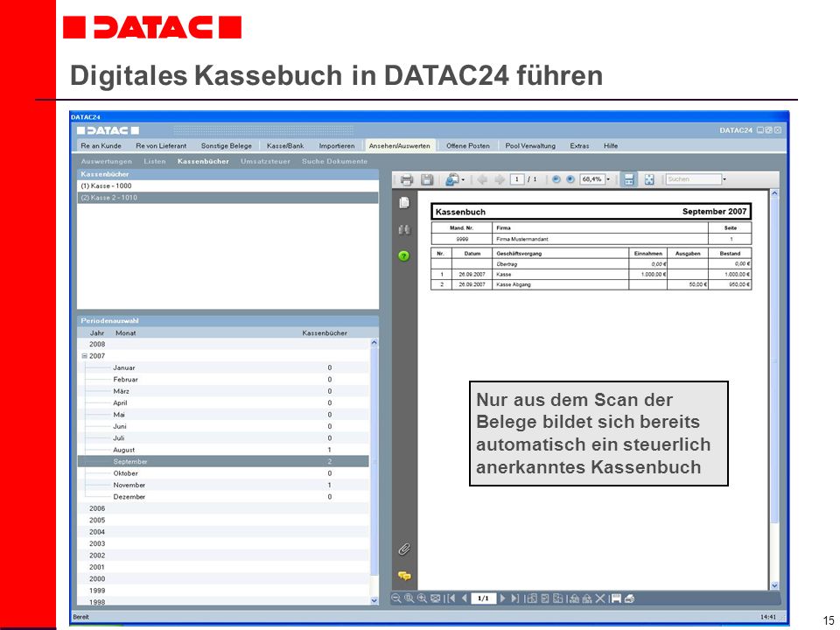Open the Hilfe menu
The height and width of the screenshot is (630, 840).
(611, 146)
